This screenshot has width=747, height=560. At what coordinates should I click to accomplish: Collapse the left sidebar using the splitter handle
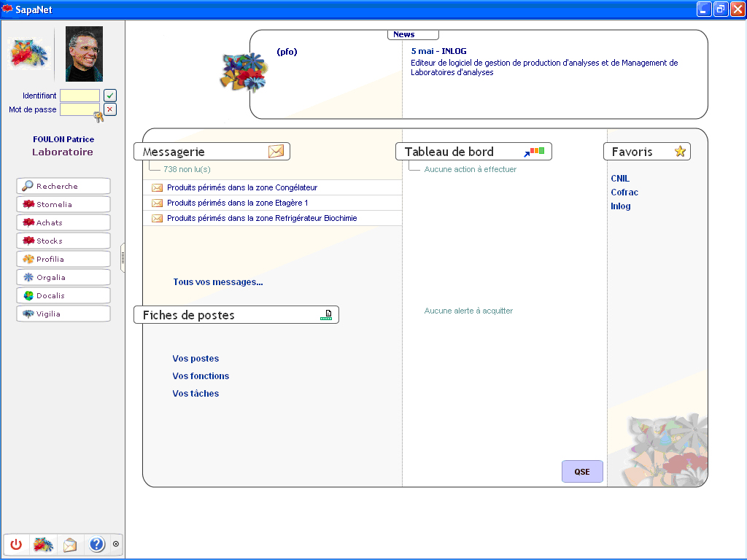[123, 257]
